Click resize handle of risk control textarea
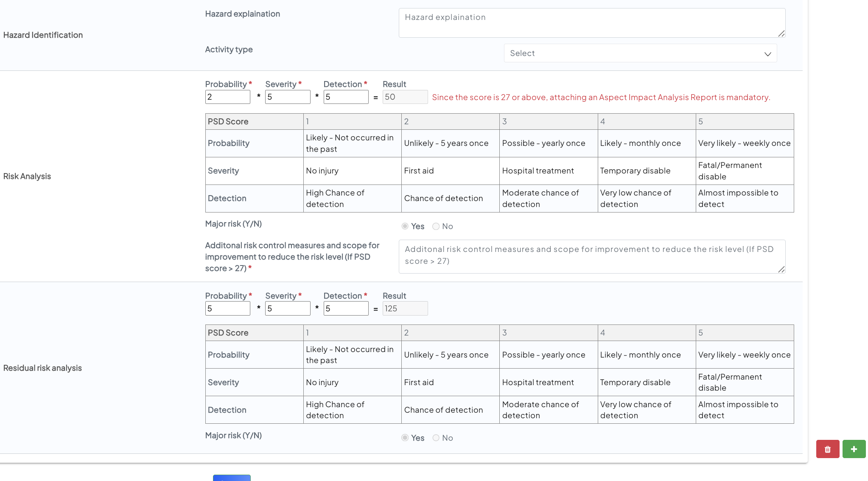The height and width of the screenshot is (481, 868). (781, 269)
